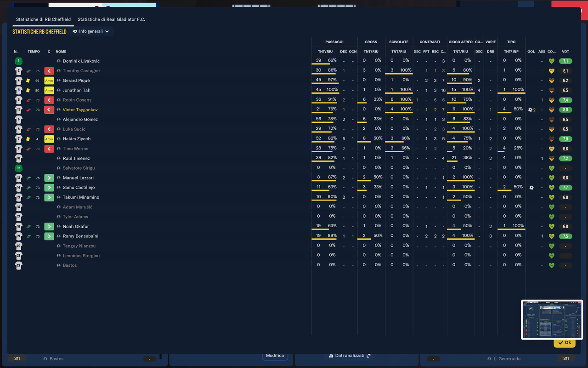588x368 pixels.
Task: Click the condition heart icon for Tyler Adams
Action: (552, 217)
